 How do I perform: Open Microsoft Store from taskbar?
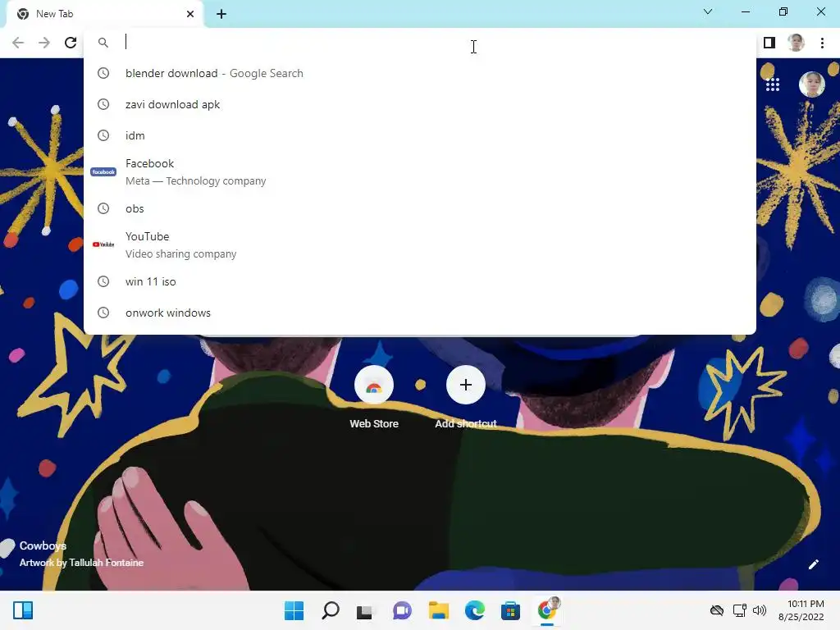click(510, 610)
